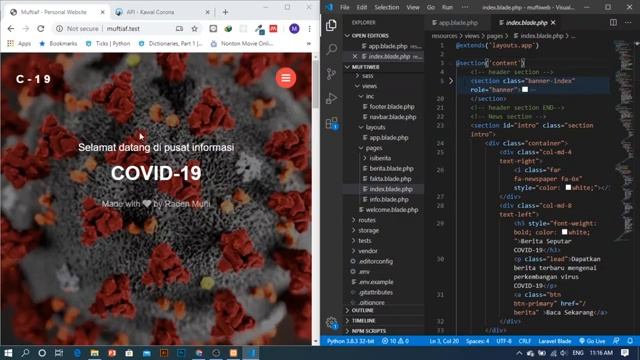Viewport: 640px width, 360px height.
Task: Expand the Outline panel
Action: click(347, 311)
